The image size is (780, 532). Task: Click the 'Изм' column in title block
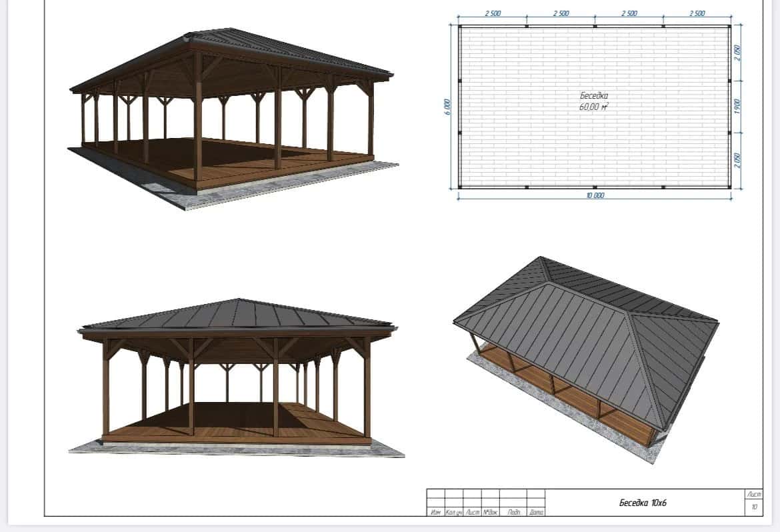tap(435, 512)
